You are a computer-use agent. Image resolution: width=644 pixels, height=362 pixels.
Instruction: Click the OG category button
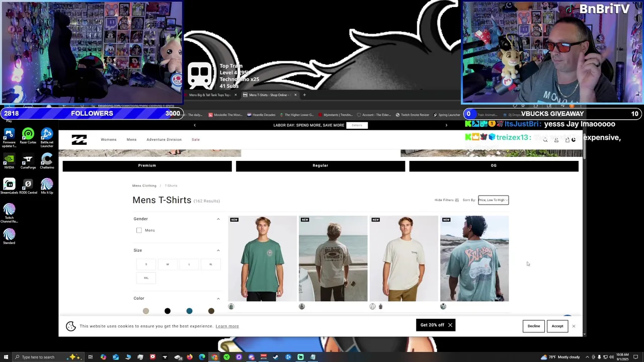click(x=494, y=165)
